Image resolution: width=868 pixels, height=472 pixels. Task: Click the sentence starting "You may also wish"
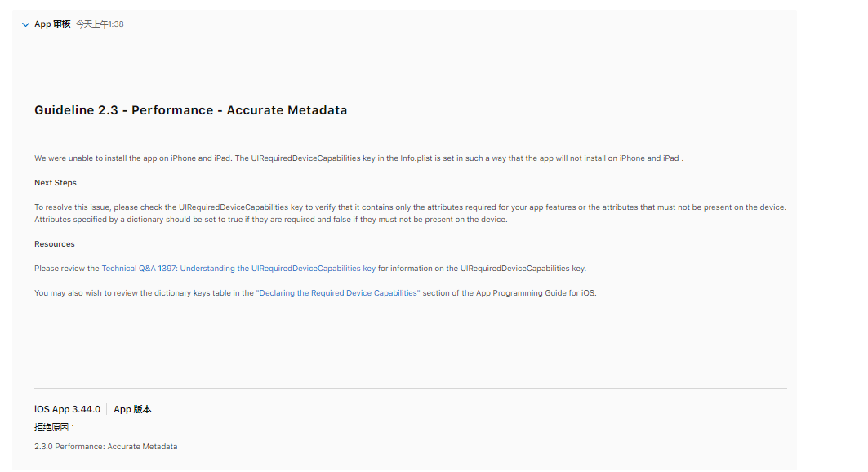click(x=315, y=292)
